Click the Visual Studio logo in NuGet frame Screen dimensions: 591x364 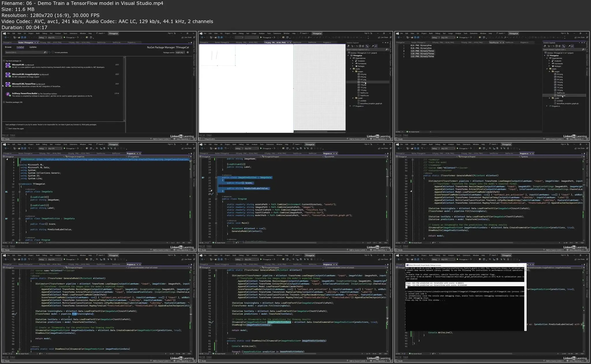pos(4,33)
